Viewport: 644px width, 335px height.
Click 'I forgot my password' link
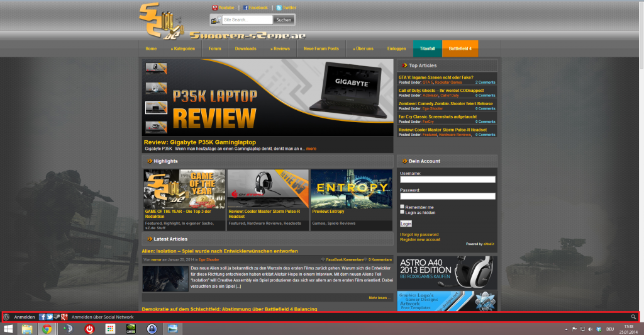click(419, 235)
